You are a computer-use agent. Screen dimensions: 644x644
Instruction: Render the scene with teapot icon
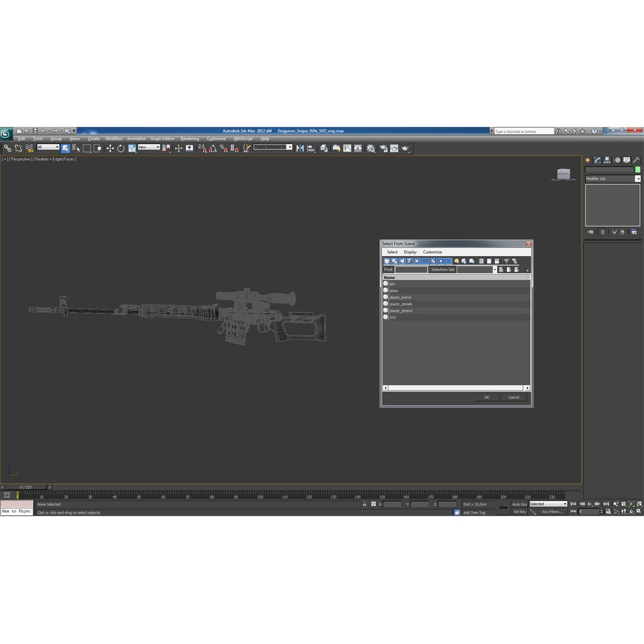[x=405, y=148]
